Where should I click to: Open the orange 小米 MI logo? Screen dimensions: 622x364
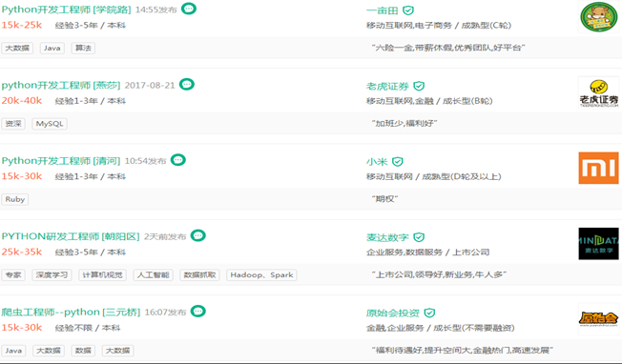[598, 168]
